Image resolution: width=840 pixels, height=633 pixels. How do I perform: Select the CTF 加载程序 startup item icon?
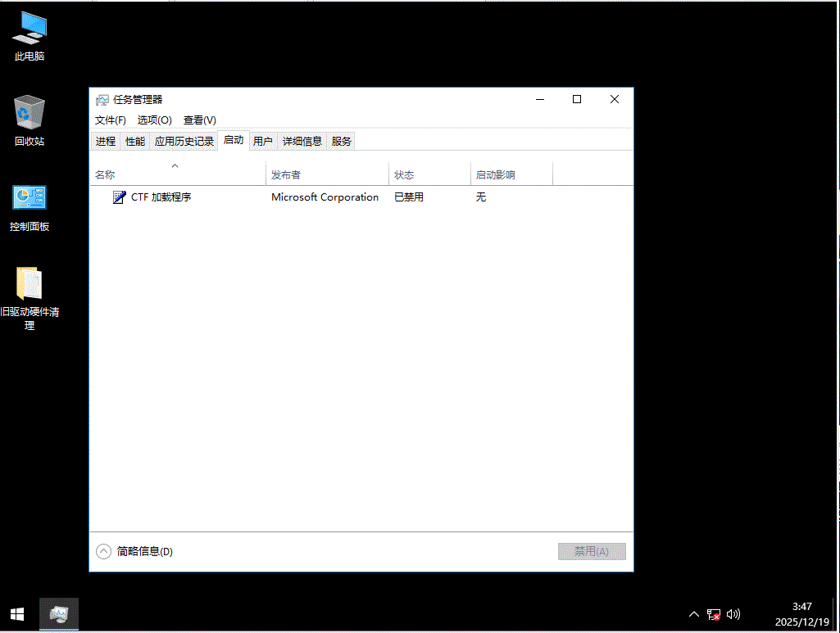pyautogui.click(x=119, y=197)
